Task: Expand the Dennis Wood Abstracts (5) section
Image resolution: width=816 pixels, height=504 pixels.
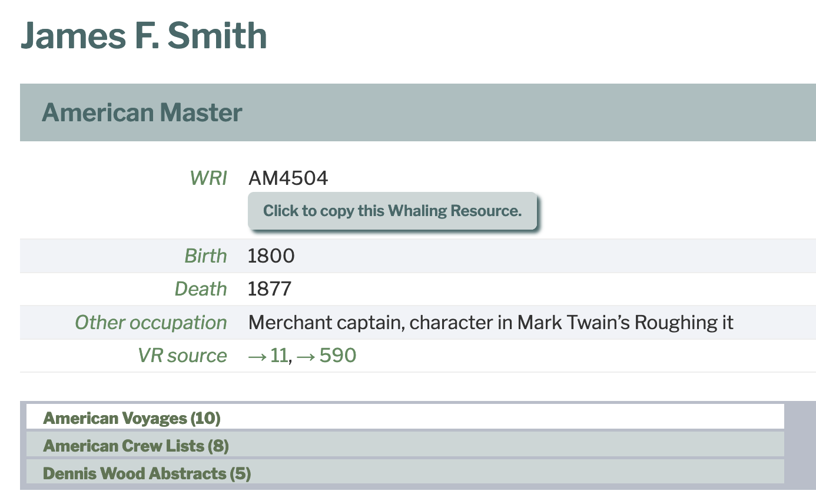Action: (145, 473)
